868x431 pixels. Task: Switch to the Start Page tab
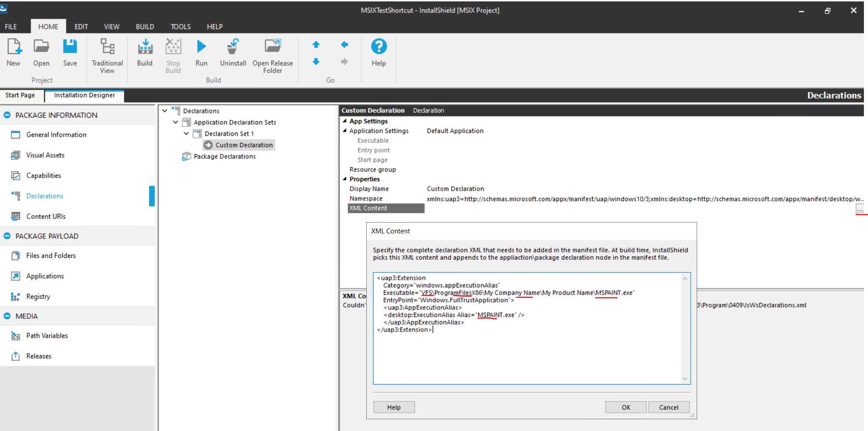point(20,95)
